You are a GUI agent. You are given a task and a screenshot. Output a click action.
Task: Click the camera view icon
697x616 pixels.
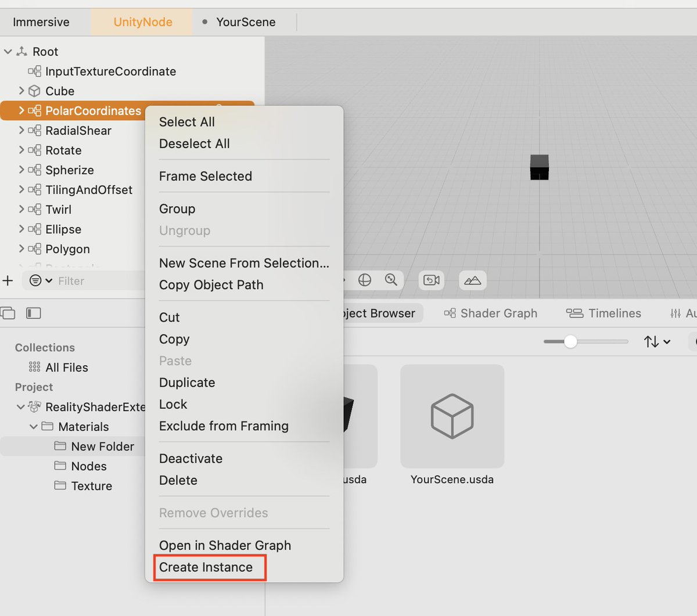(432, 280)
